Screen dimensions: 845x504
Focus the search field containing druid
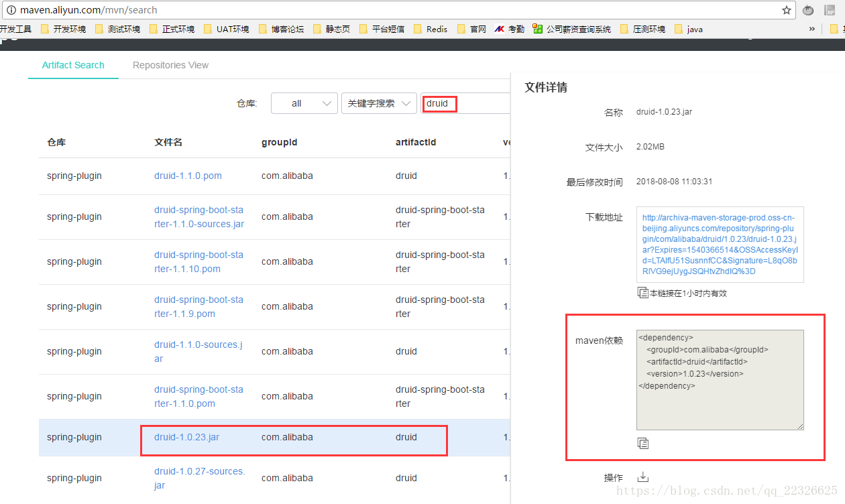point(466,103)
